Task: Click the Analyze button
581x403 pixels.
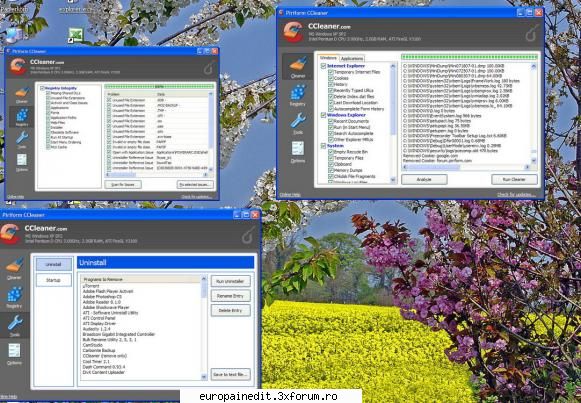Action: [x=424, y=179]
